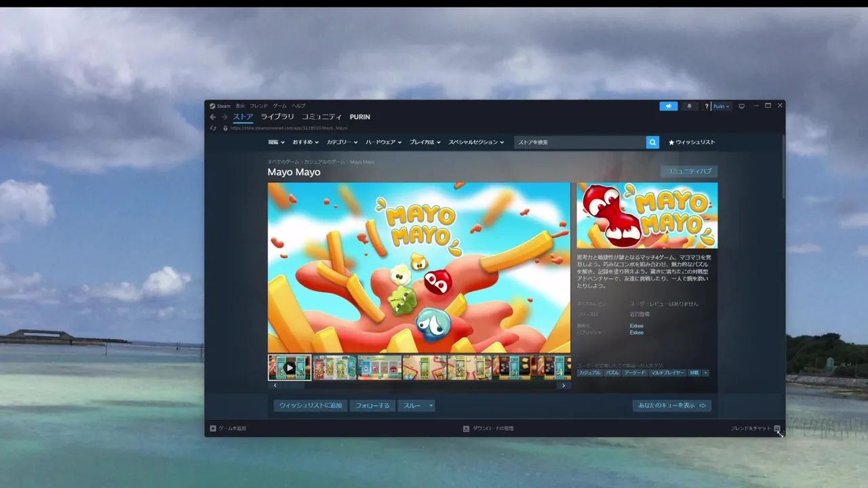The width and height of the screenshot is (868, 488).
Task: Open the ゲーム menu
Action: (x=279, y=106)
